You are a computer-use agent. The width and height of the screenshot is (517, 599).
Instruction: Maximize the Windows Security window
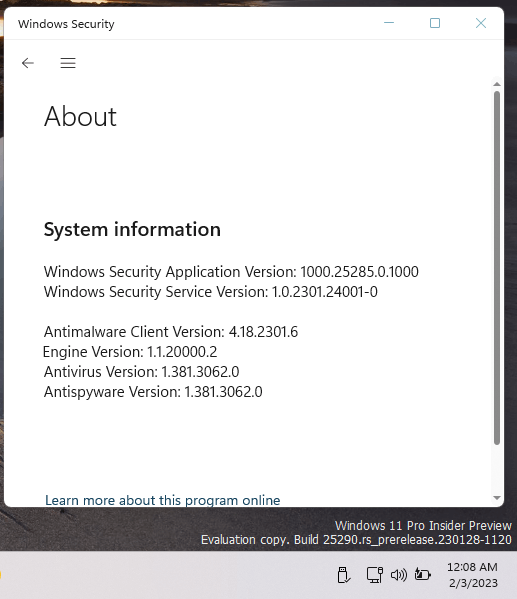435,23
